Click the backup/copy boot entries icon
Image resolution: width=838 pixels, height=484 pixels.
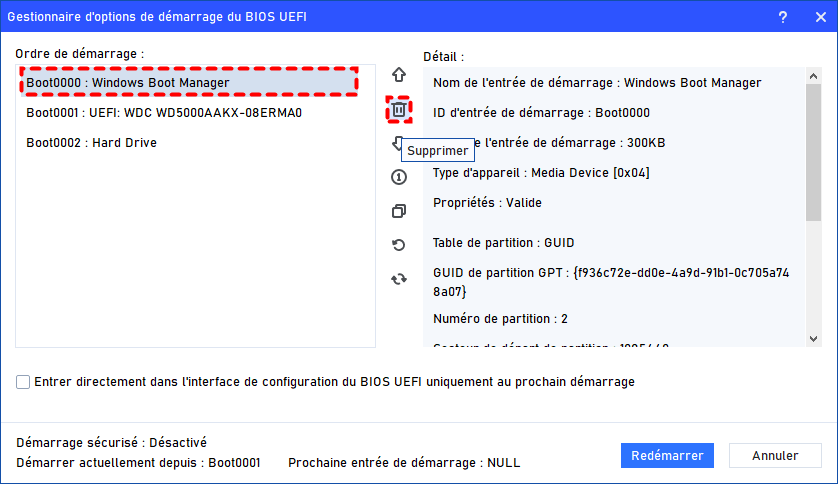pyautogui.click(x=399, y=211)
